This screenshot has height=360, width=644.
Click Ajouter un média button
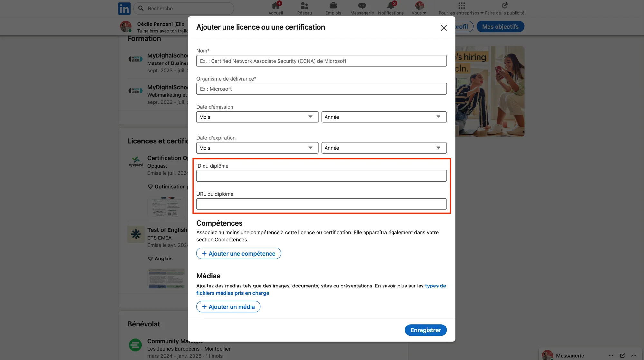pyautogui.click(x=228, y=307)
